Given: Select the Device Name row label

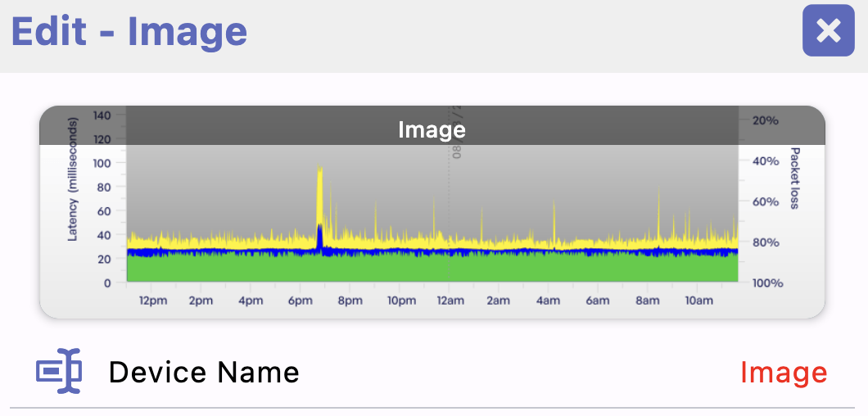Looking at the screenshot, I should tap(204, 373).
